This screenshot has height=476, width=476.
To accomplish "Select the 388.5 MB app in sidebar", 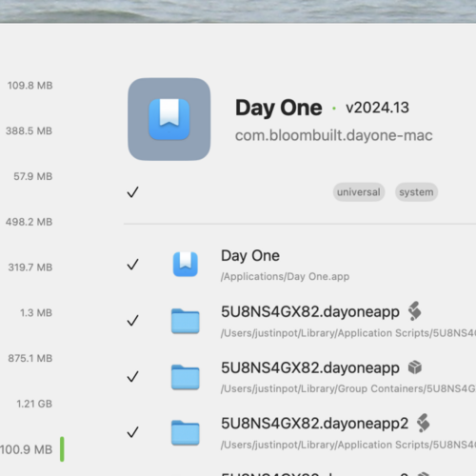I will (29, 130).
